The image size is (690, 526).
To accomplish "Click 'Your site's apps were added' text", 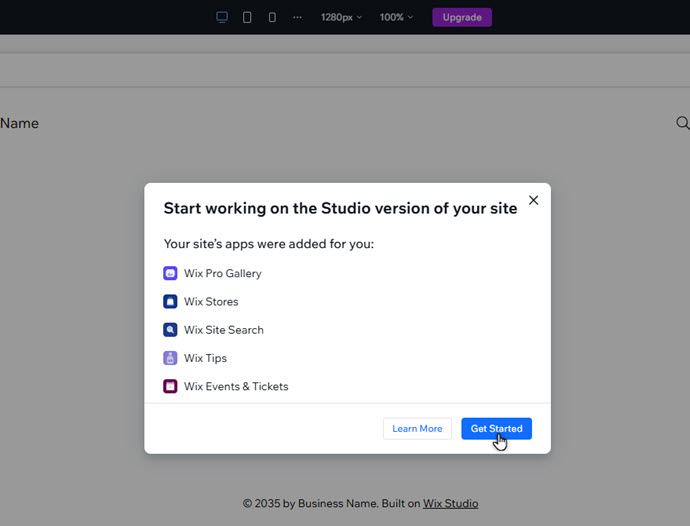I will (x=269, y=244).
